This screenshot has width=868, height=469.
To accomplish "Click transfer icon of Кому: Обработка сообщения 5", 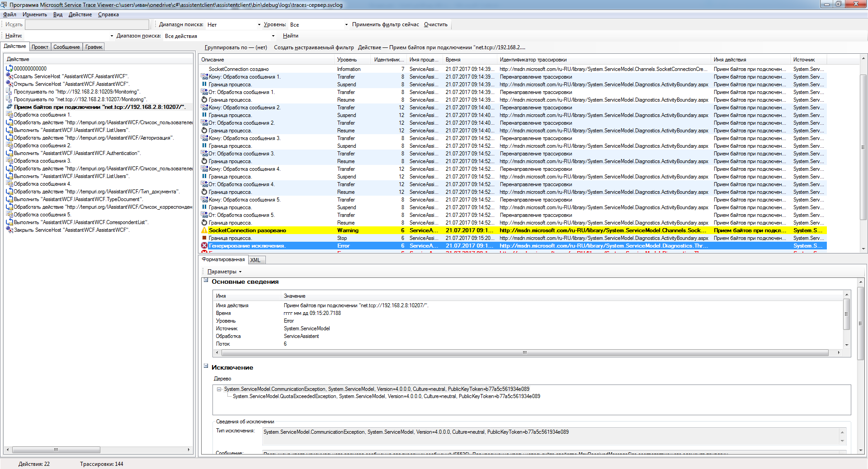I will (x=204, y=200).
